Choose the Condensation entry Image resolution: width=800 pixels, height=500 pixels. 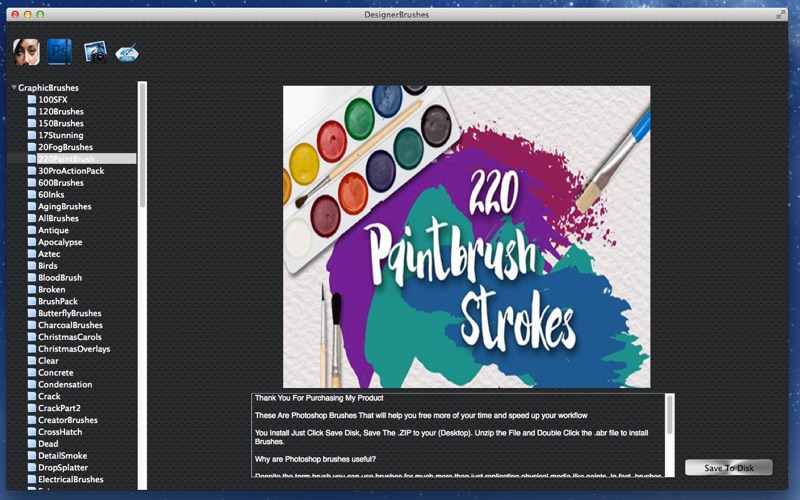click(65, 384)
